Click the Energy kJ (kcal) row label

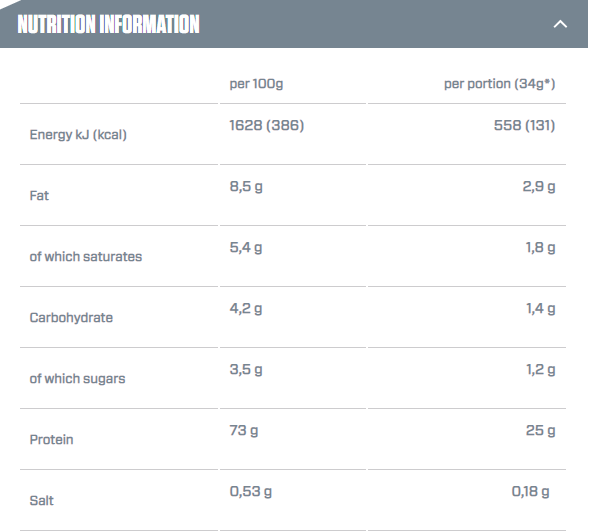tap(78, 135)
